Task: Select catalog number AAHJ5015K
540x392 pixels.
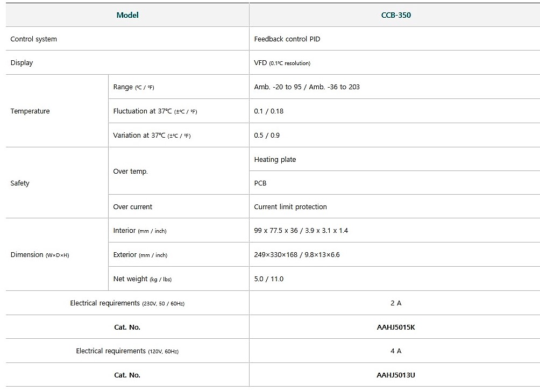Action: [395, 327]
